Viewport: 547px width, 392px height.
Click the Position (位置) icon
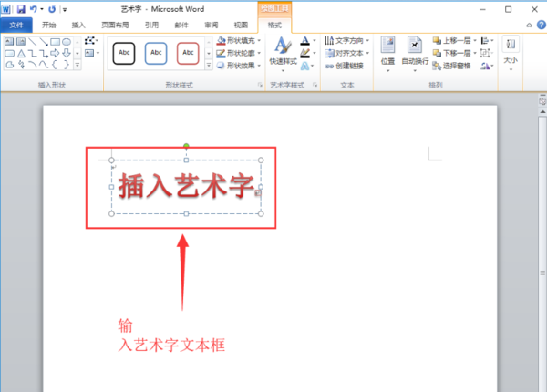(x=387, y=54)
